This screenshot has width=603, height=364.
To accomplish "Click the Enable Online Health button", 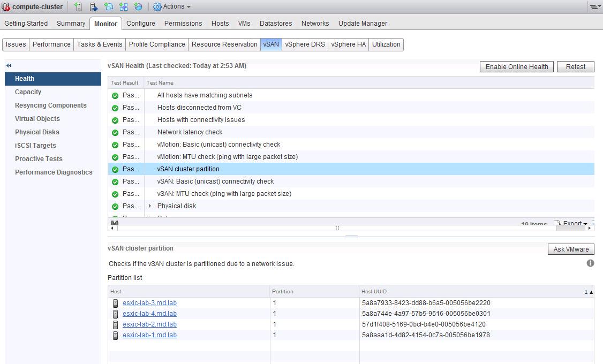I will [516, 66].
